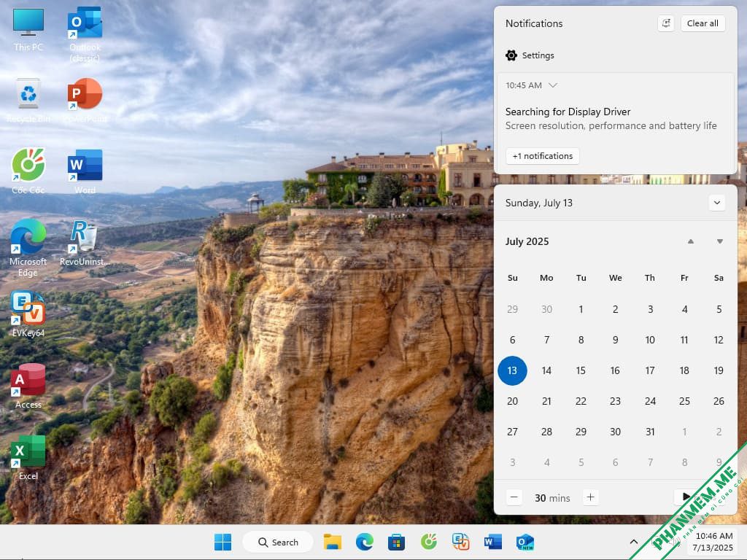This screenshot has height=560, width=747.
Task: Go to the next month with down arrow
Action: click(720, 241)
